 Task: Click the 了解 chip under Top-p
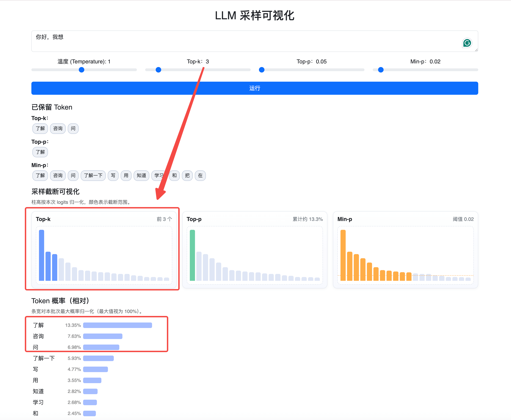pos(40,152)
